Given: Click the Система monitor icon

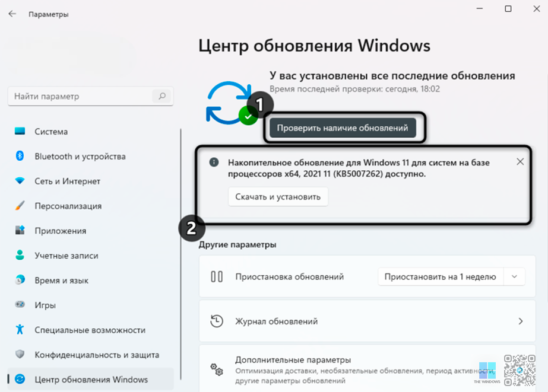Looking at the screenshot, I should click(x=20, y=131).
